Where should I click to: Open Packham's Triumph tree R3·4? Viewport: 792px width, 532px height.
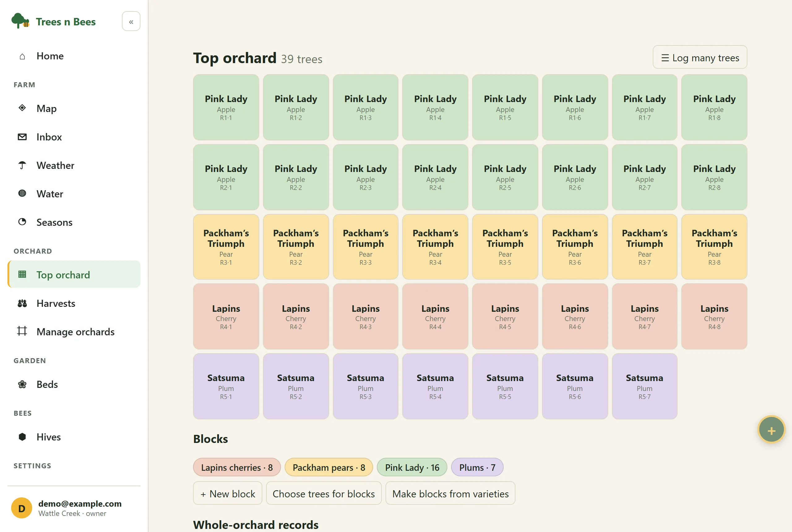(435, 247)
